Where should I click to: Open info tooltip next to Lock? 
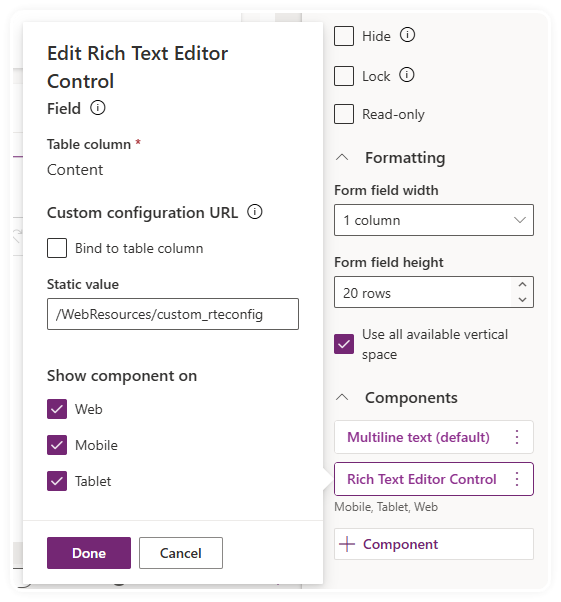pyautogui.click(x=407, y=75)
